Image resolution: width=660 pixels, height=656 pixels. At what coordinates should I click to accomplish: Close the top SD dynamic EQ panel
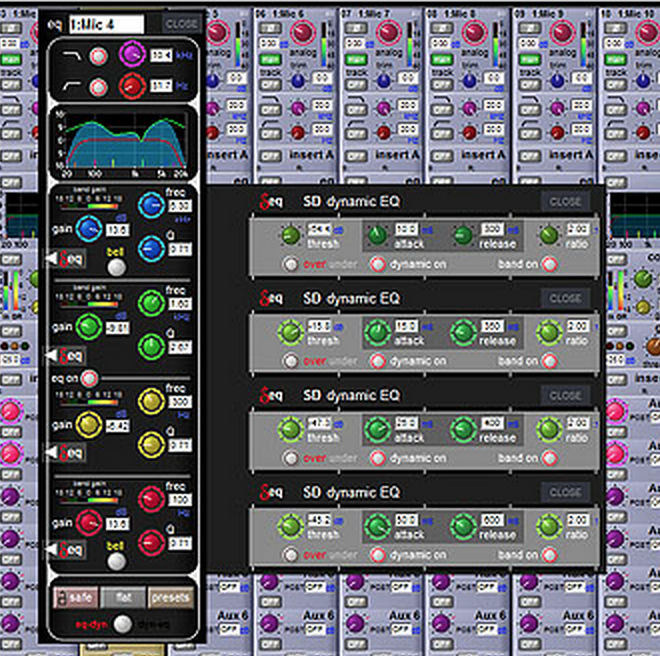click(565, 202)
